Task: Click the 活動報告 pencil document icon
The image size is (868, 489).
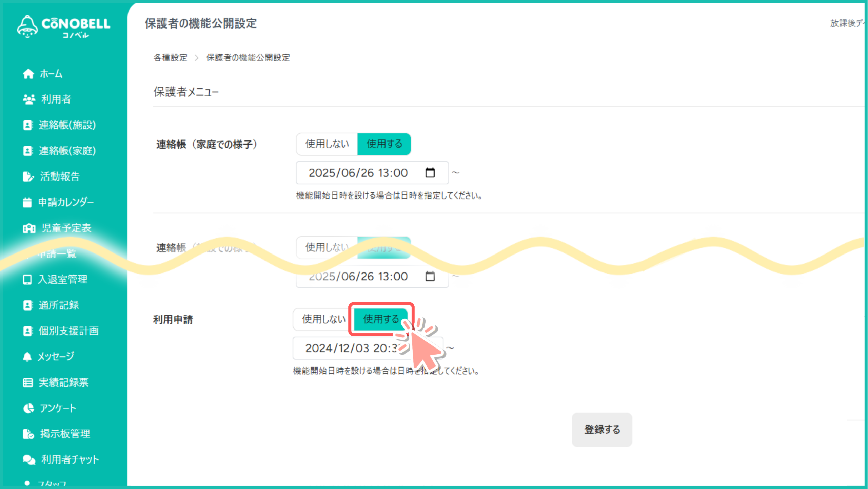Action: [x=28, y=176]
